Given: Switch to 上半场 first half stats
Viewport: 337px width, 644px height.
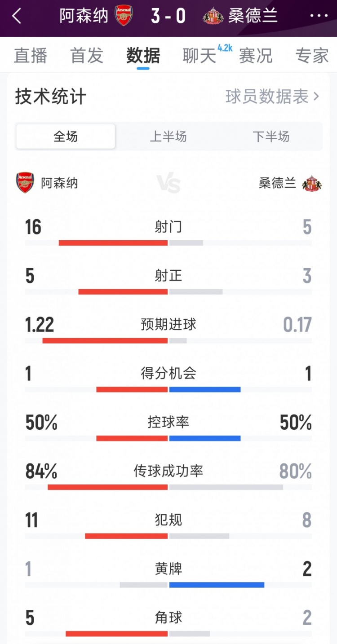Looking at the screenshot, I should tap(168, 137).
